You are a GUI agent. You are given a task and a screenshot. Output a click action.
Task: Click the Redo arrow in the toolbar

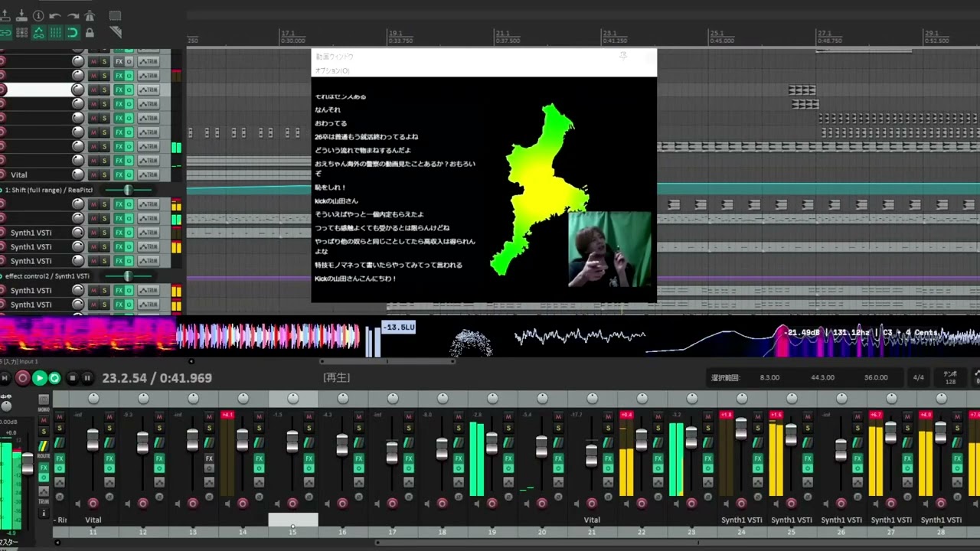click(x=73, y=16)
